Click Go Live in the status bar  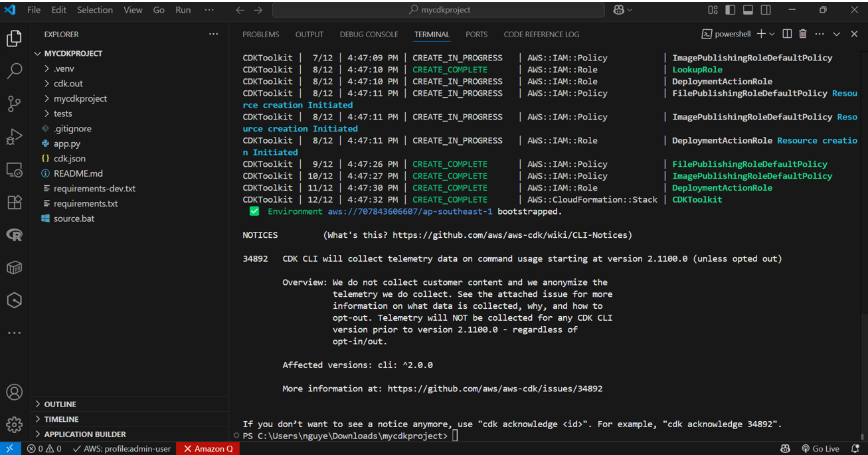coord(821,448)
